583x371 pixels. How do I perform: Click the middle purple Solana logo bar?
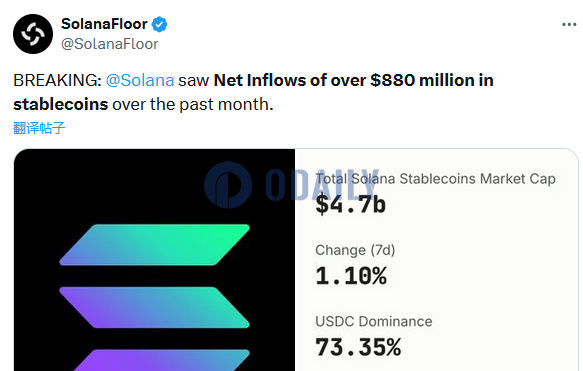point(155,307)
